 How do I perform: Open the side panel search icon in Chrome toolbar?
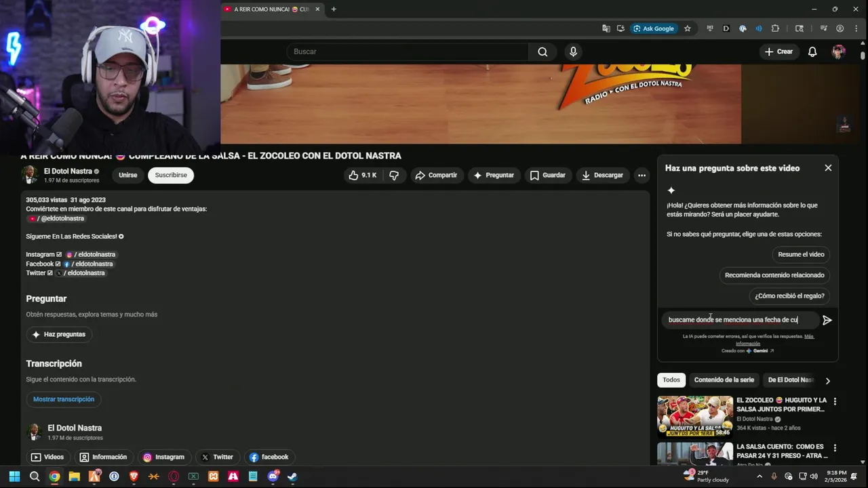pyautogui.click(x=799, y=28)
